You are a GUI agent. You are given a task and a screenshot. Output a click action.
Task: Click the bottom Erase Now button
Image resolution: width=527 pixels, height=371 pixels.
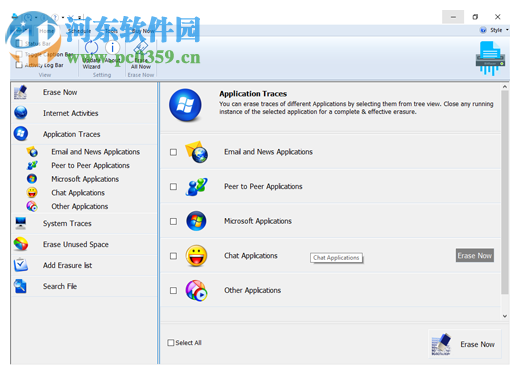pos(465,344)
